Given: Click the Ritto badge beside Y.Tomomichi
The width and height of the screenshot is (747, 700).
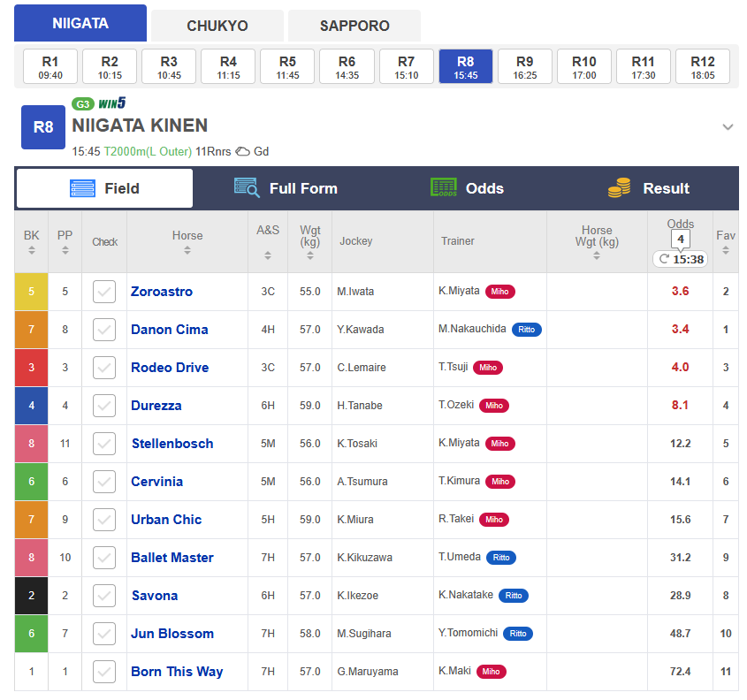Looking at the screenshot, I should point(518,634).
